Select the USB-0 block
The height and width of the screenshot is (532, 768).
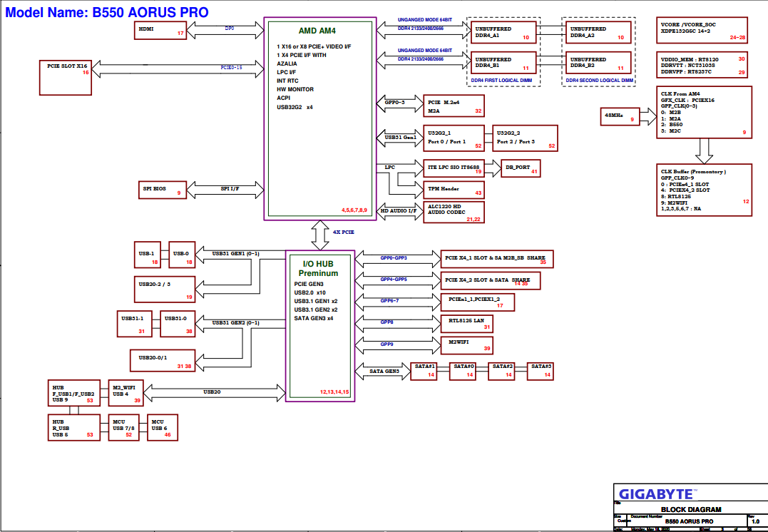(x=183, y=255)
